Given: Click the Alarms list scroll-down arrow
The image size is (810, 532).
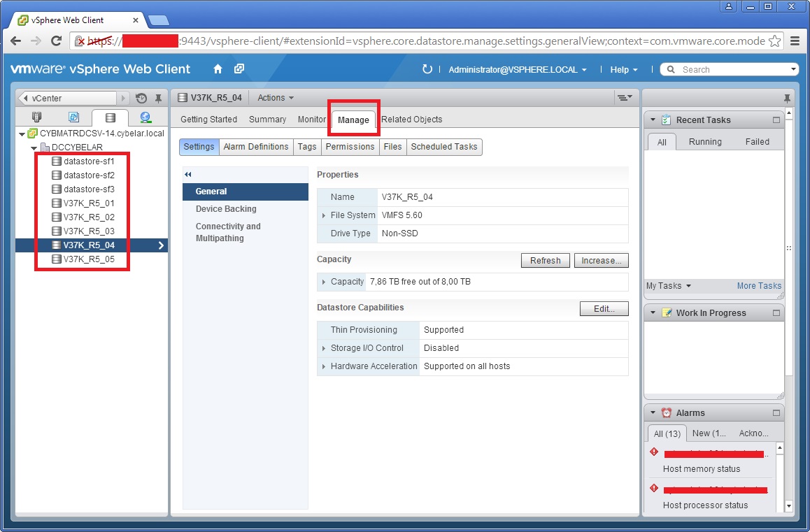Looking at the screenshot, I should tap(788, 505).
